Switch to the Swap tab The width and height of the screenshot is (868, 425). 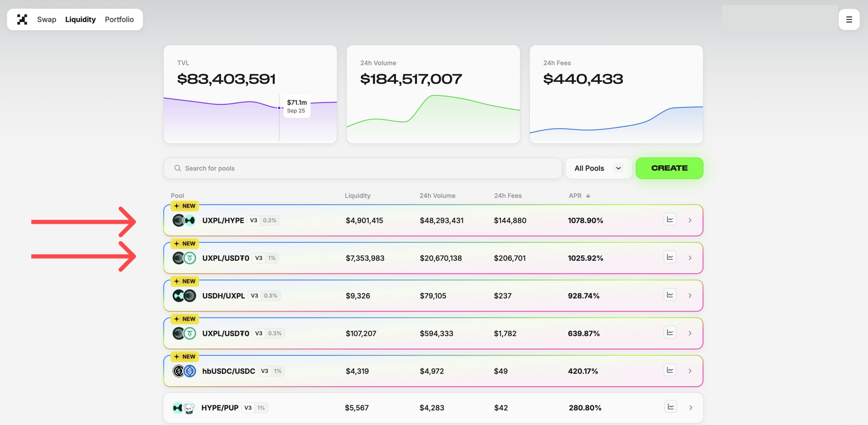click(46, 19)
